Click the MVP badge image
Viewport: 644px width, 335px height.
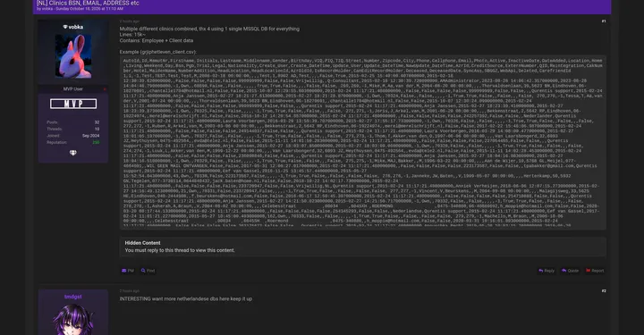tap(73, 104)
